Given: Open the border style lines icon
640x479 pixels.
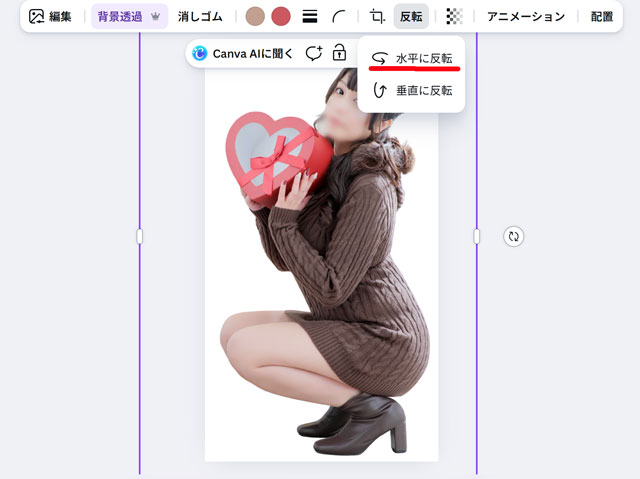Looking at the screenshot, I should 310,17.
